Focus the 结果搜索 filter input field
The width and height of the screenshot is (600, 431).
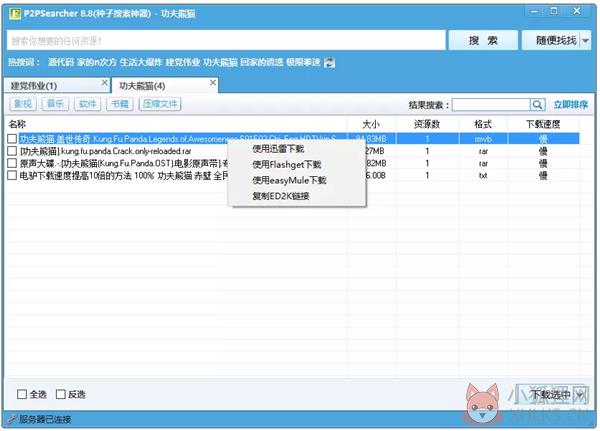pyautogui.click(x=491, y=104)
